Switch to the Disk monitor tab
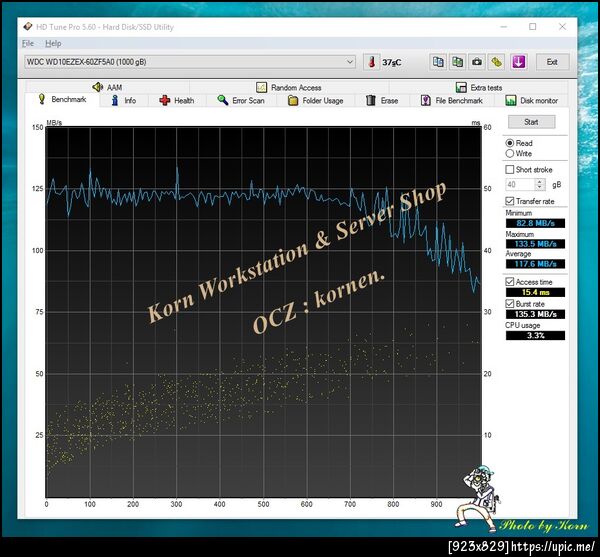600x557 pixels. [532, 101]
